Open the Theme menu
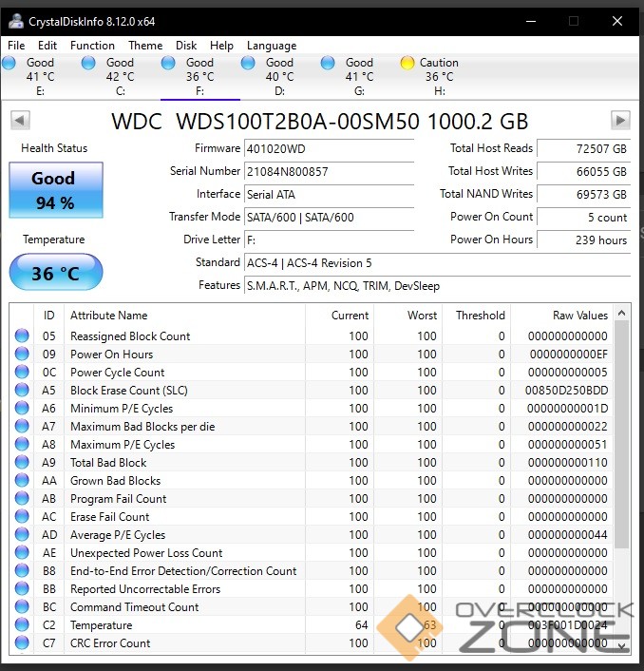644x671 pixels. (145, 46)
